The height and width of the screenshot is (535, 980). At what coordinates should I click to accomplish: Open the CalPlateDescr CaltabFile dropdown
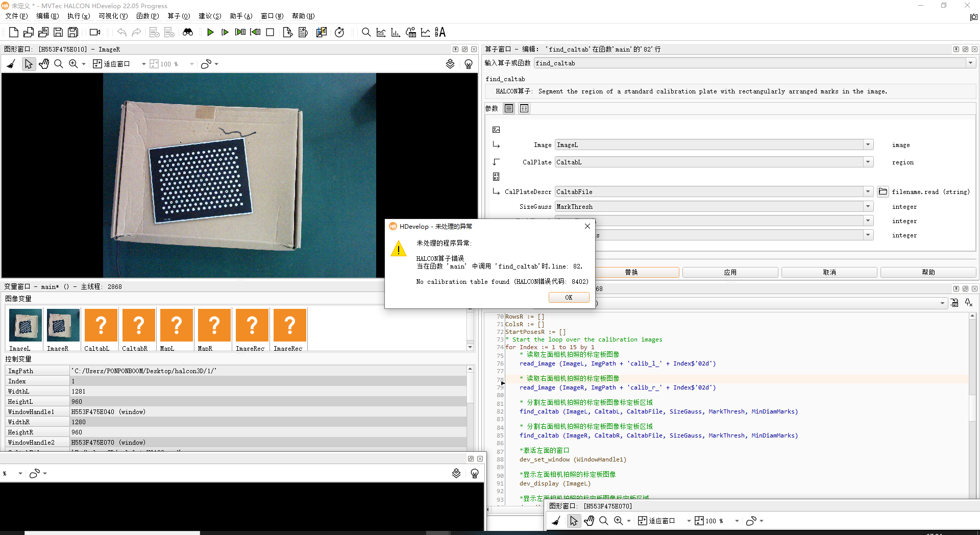coord(868,191)
